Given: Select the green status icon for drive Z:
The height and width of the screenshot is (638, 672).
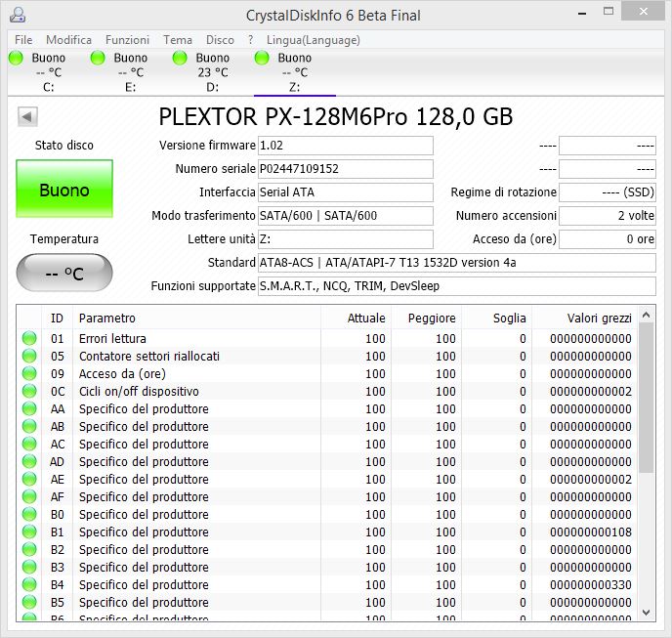Looking at the screenshot, I should 262,59.
